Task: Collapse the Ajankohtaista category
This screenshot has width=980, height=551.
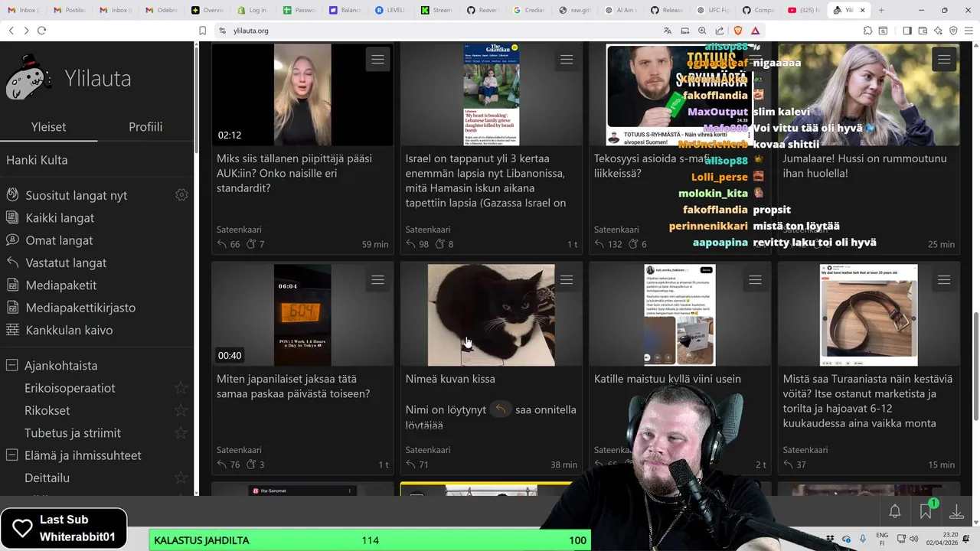Action: tap(12, 365)
